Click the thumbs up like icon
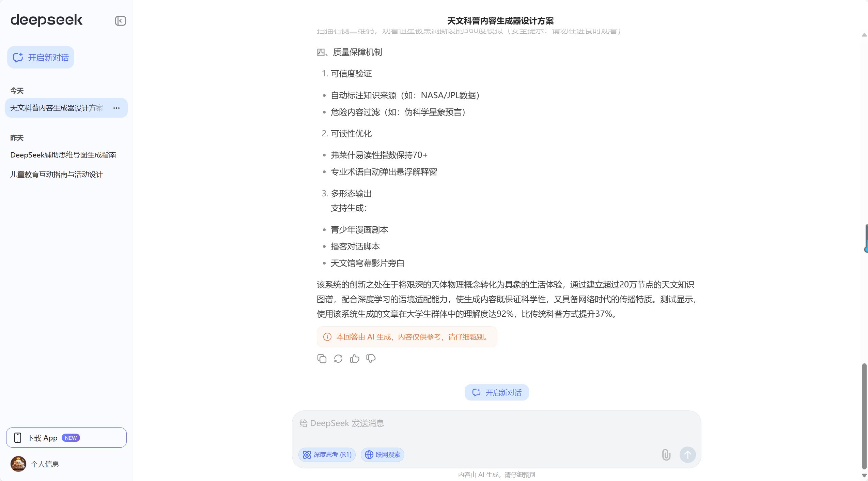The width and height of the screenshot is (868, 481). pos(354,359)
